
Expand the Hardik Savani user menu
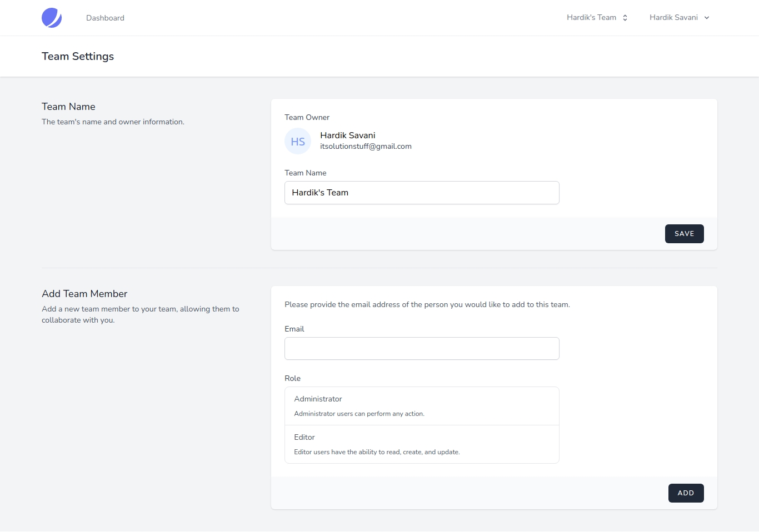coord(673,18)
